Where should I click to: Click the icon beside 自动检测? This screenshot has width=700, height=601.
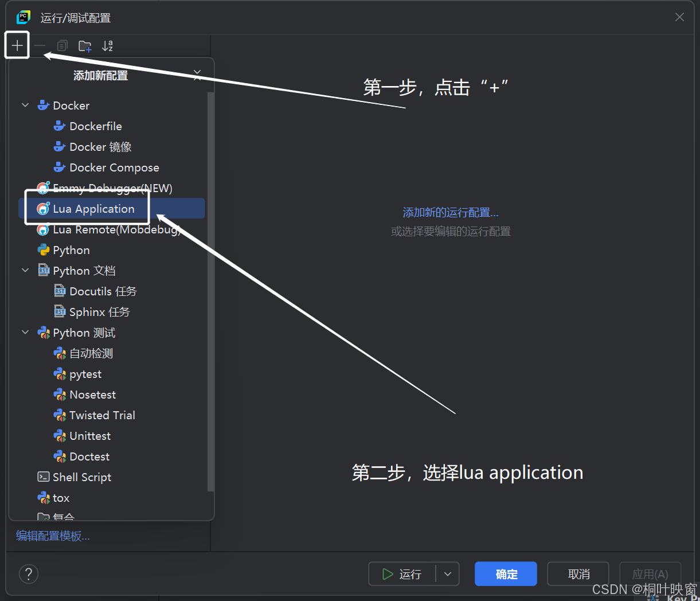[x=60, y=353]
